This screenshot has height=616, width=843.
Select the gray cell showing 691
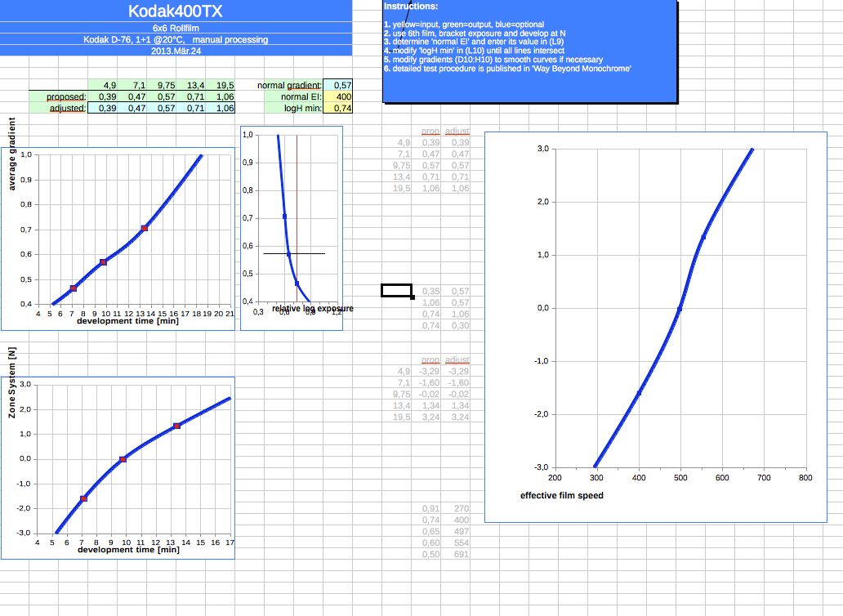[x=455, y=554]
